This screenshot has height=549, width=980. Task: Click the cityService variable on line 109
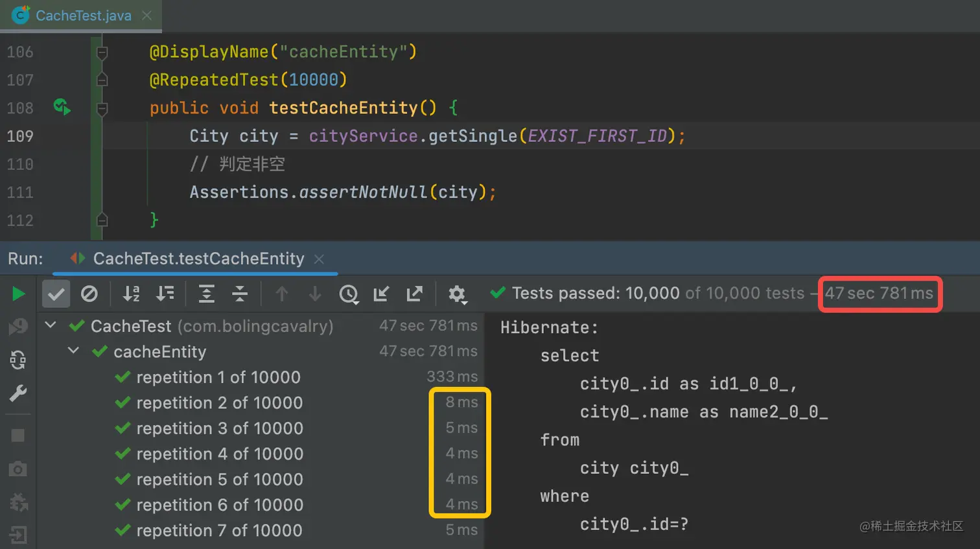[x=363, y=136]
